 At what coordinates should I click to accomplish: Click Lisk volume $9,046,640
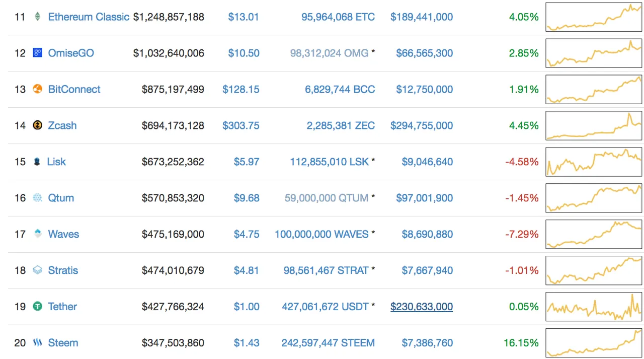[427, 162]
